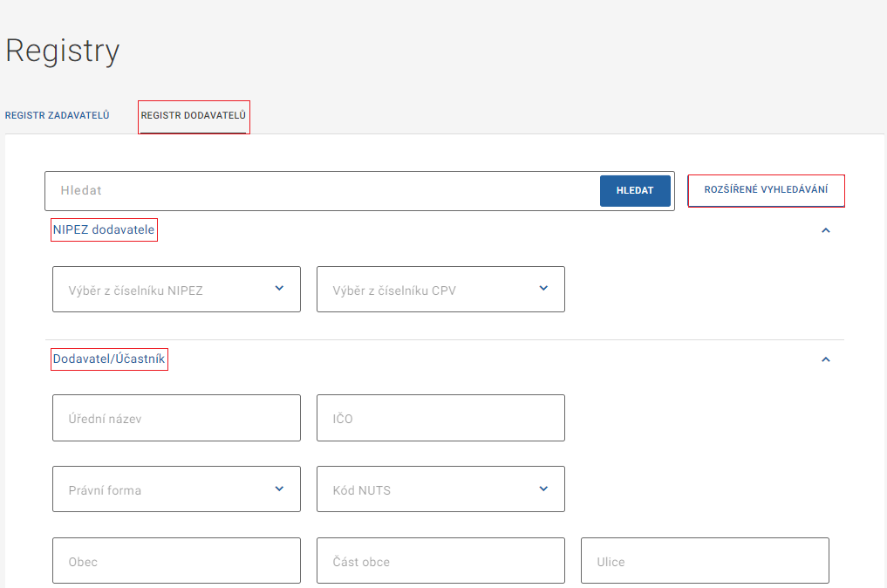Collapse the NIPEZ dodavatele section chevron

pos(826,231)
